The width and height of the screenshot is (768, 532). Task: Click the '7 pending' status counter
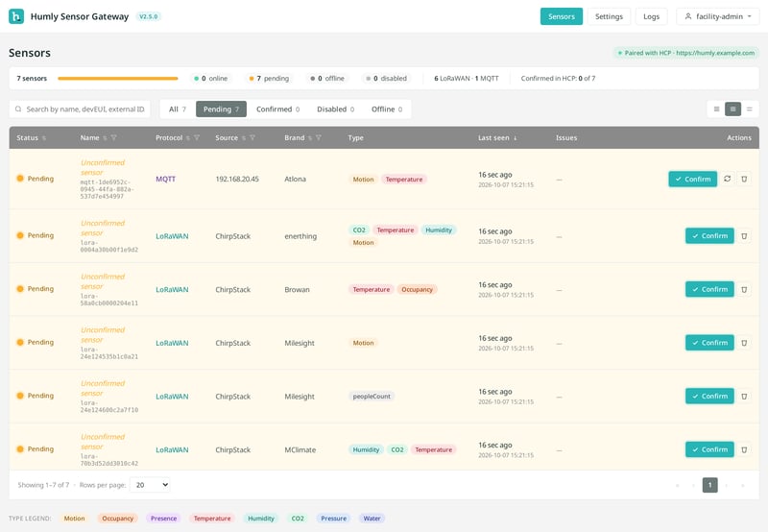[x=269, y=79]
